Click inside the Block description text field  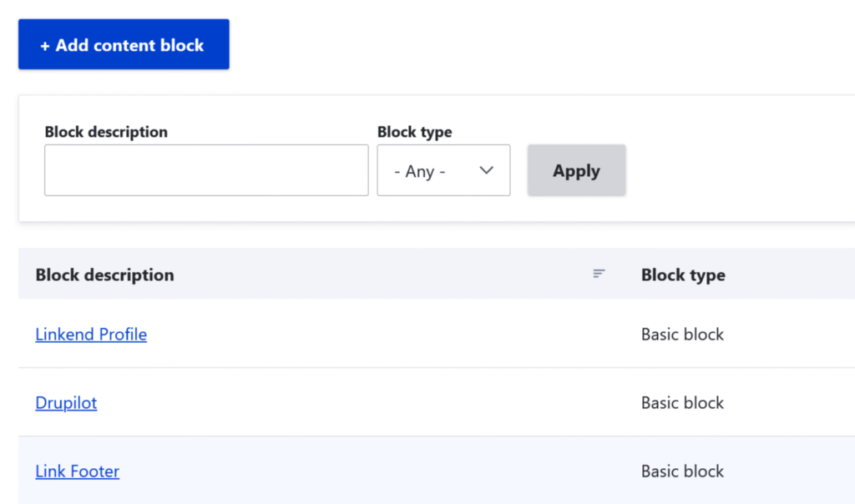206,169
